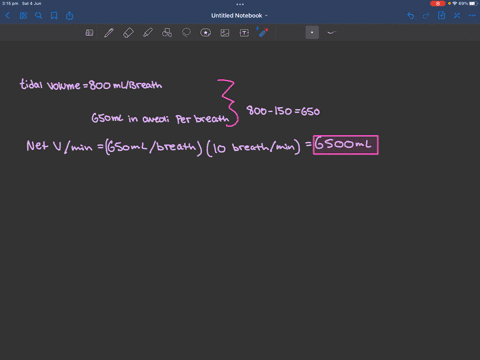Tap handwritten 'Net V/min' label
The width and height of the screenshot is (480, 360).
click(59, 146)
